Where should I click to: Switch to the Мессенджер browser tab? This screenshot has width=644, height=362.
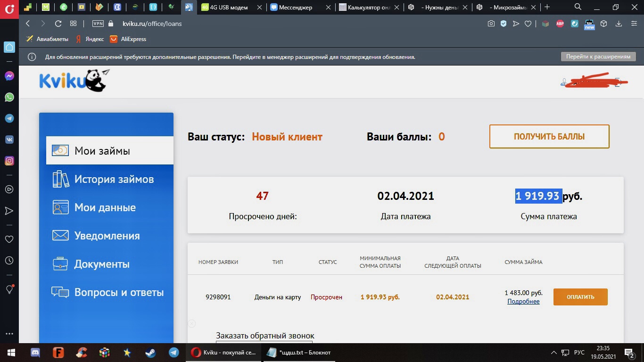[x=300, y=7]
